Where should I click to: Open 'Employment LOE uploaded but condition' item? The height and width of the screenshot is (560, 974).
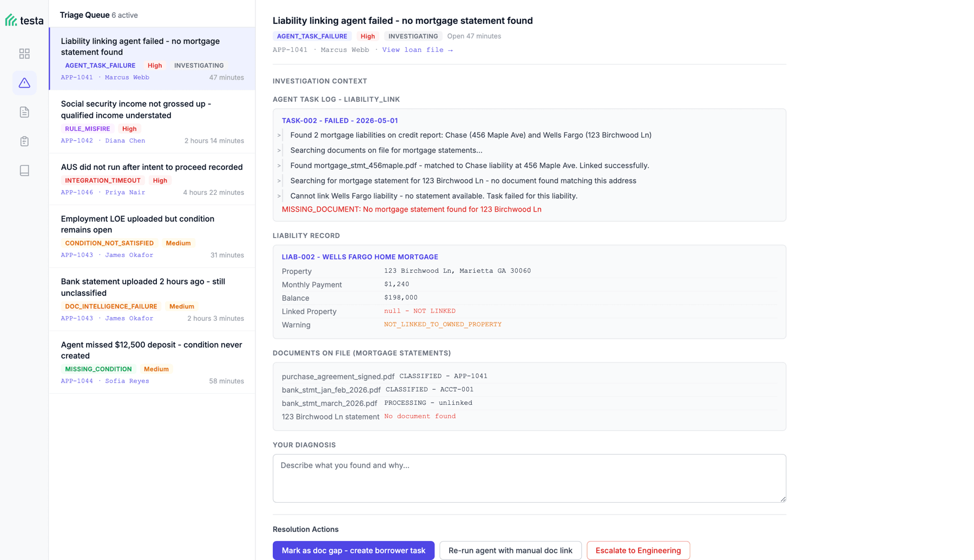(x=152, y=236)
